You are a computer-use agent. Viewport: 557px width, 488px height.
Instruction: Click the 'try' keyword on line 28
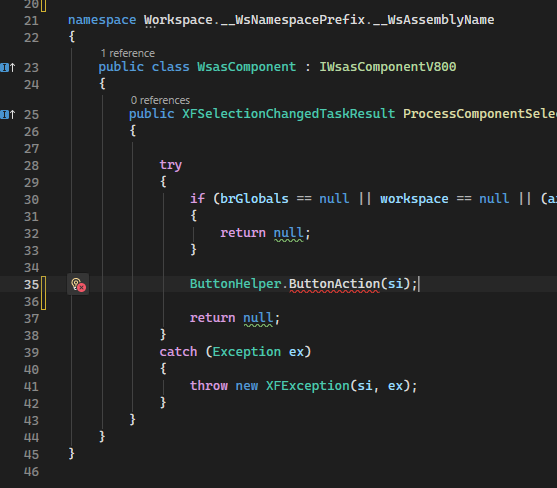[x=171, y=165]
